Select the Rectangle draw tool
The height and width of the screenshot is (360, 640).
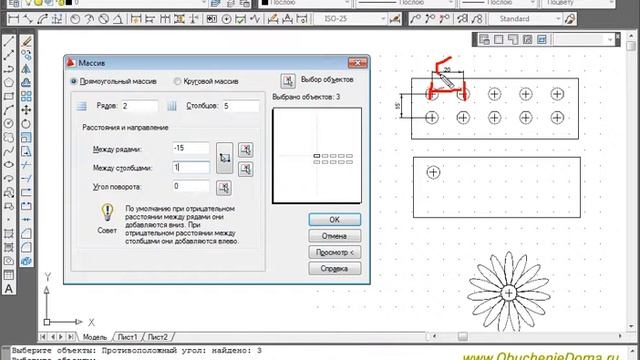point(9,96)
